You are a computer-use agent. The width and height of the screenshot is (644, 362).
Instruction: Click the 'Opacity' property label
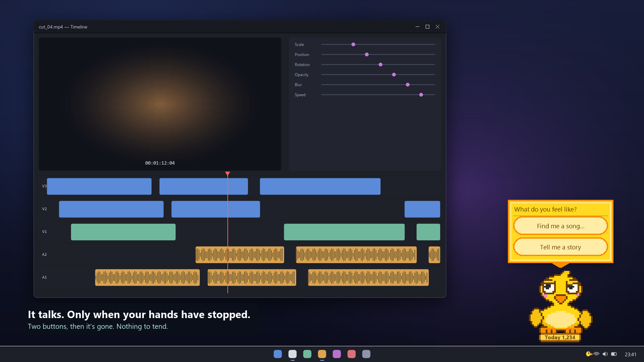tap(302, 75)
